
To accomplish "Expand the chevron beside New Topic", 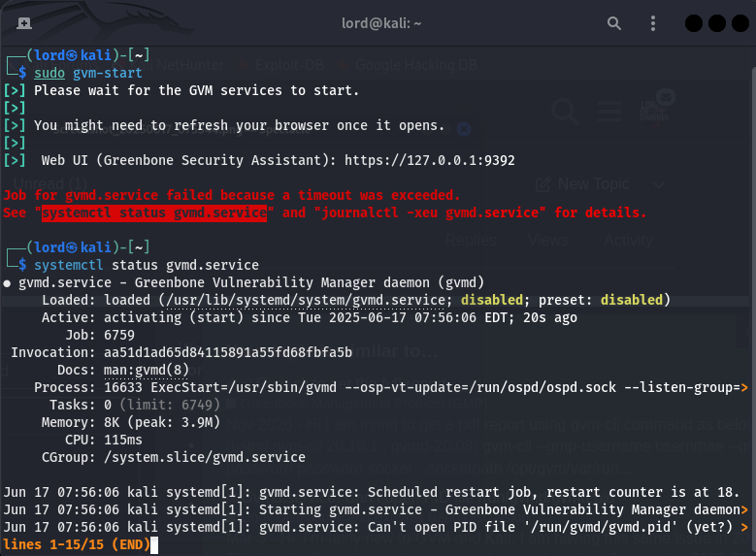I will point(659,184).
